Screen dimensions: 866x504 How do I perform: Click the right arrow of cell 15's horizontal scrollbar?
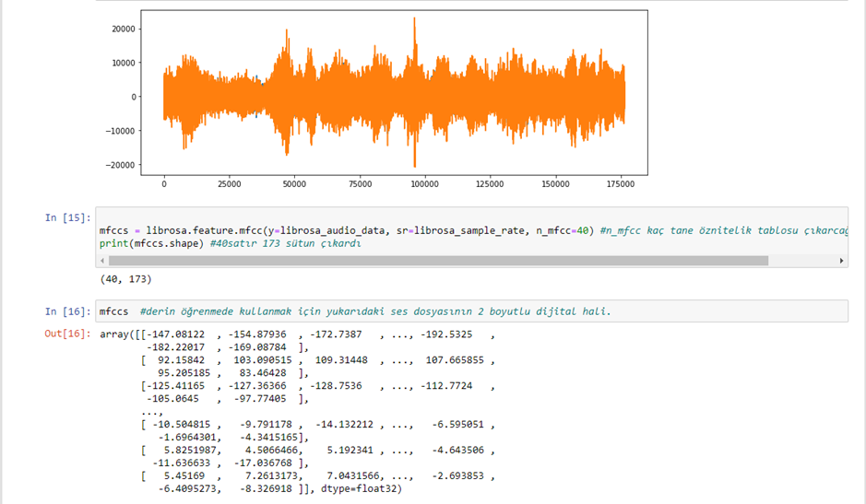841,261
